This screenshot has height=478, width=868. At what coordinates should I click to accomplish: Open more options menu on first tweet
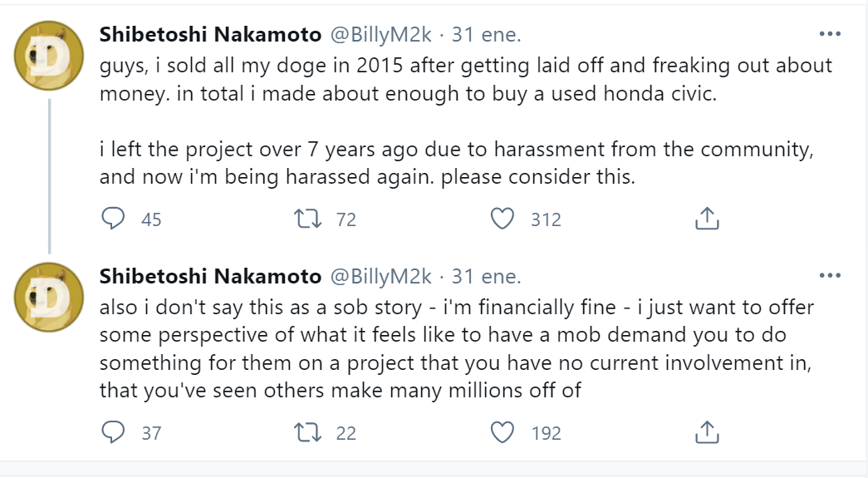pos(830,35)
